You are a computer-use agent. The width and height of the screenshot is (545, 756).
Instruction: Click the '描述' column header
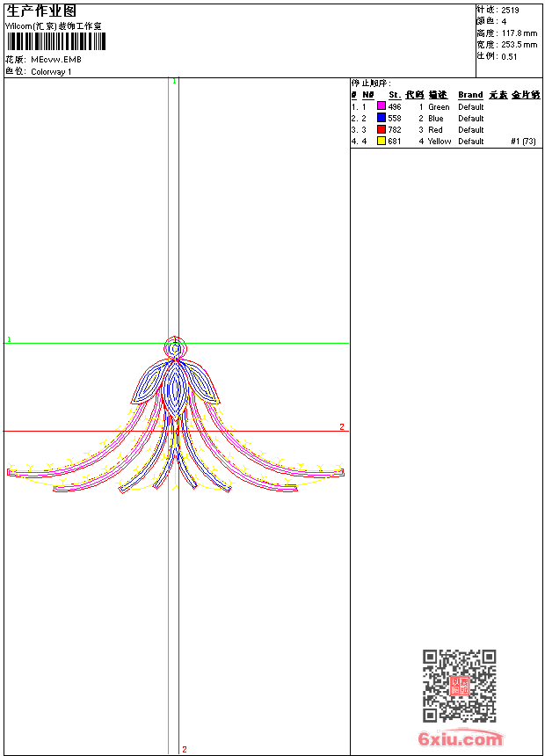pyautogui.click(x=438, y=95)
